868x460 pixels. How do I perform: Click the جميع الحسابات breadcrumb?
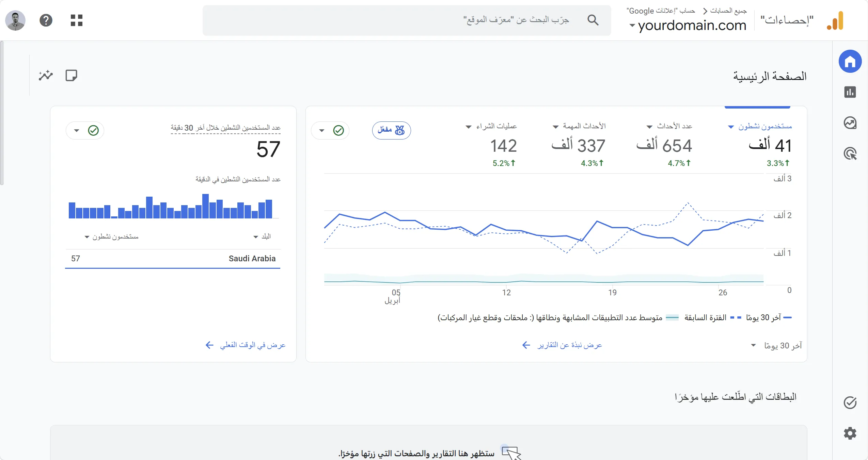click(728, 11)
